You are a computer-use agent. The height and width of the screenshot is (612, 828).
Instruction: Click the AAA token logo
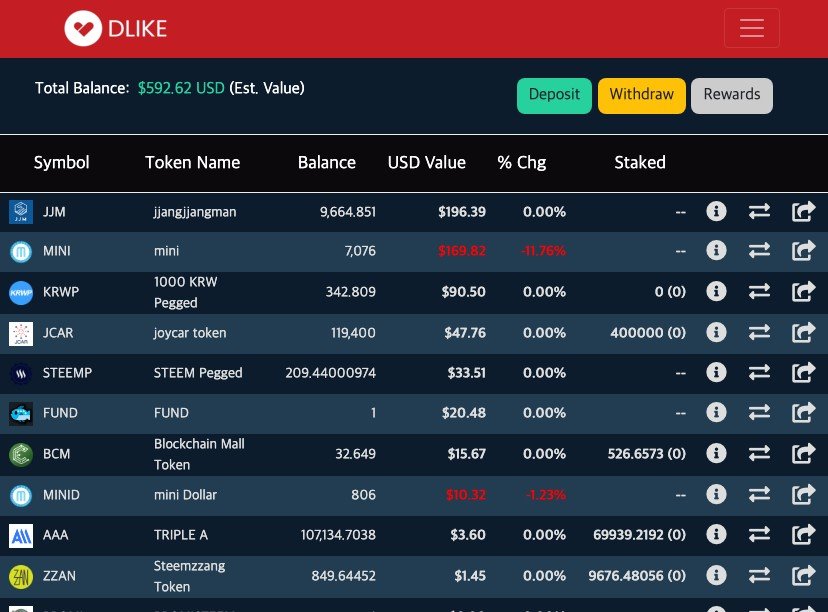pyautogui.click(x=21, y=536)
